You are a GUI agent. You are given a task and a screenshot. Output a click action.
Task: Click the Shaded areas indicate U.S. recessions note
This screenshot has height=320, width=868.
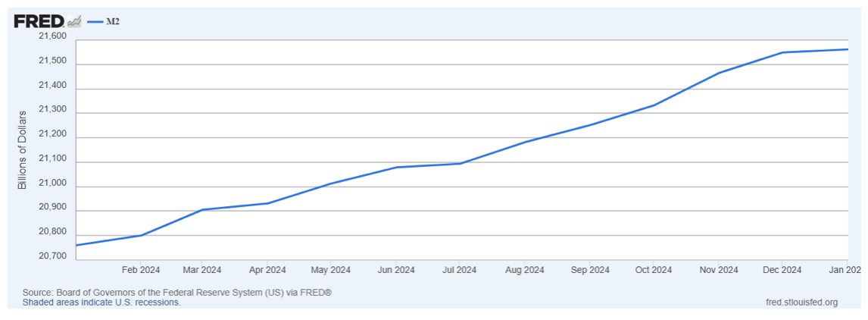click(101, 303)
